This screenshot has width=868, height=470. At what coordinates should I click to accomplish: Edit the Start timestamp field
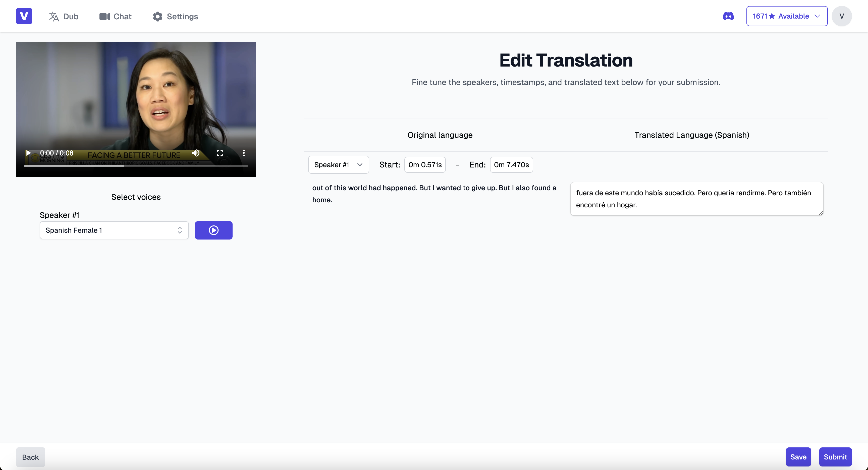click(424, 165)
